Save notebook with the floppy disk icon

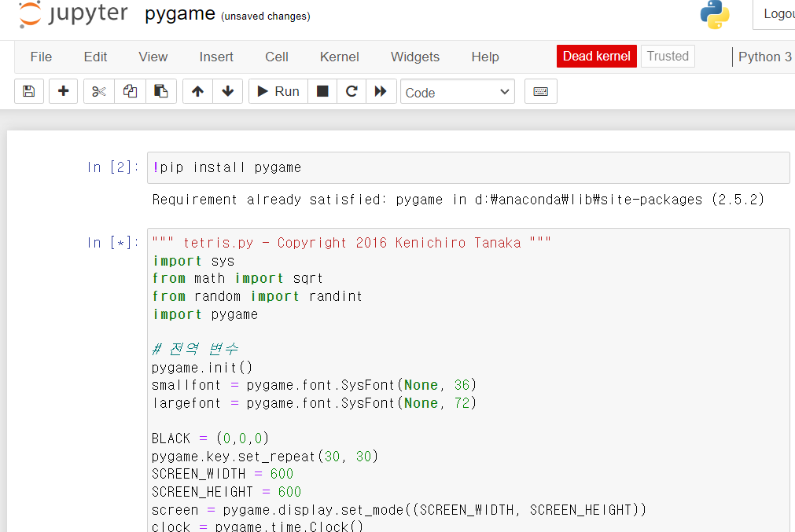point(29,91)
